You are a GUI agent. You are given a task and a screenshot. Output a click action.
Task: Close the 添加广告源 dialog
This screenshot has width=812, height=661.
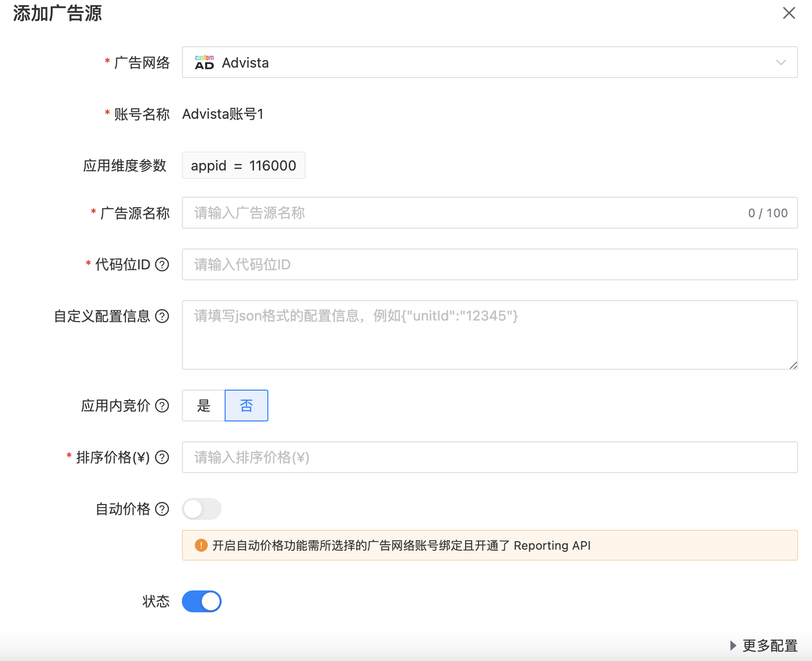click(x=789, y=13)
